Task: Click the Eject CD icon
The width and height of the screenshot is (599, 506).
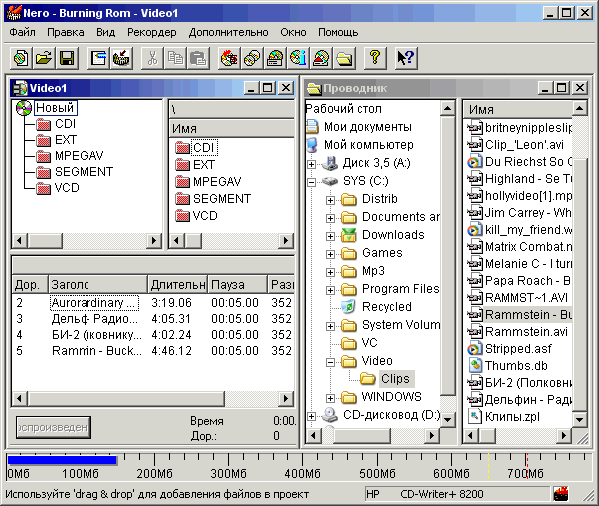Action: point(321,58)
